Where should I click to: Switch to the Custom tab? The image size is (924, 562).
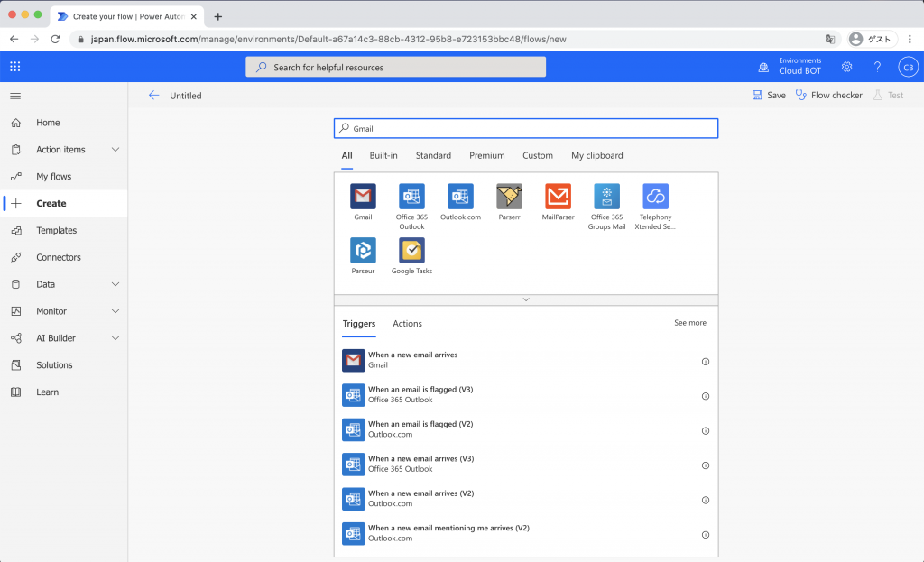point(538,155)
